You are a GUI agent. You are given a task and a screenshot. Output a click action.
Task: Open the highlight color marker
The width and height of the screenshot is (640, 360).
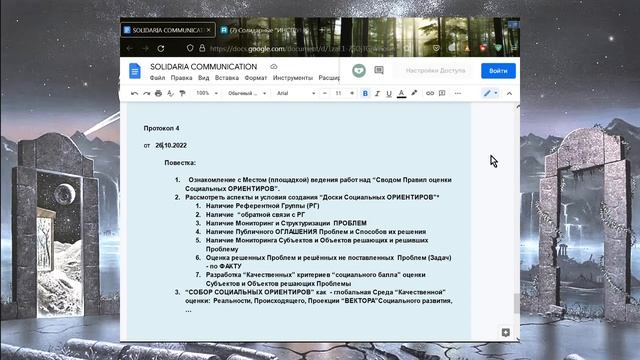(x=414, y=93)
